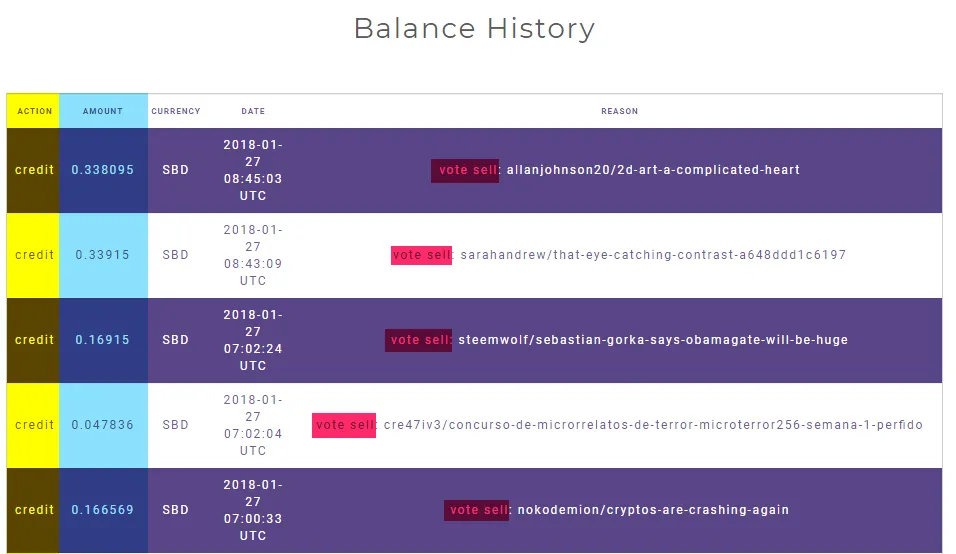Open allanjohnson20/2d-art-a-complicated-heart link

pyautogui.click(x=653, y=170)
